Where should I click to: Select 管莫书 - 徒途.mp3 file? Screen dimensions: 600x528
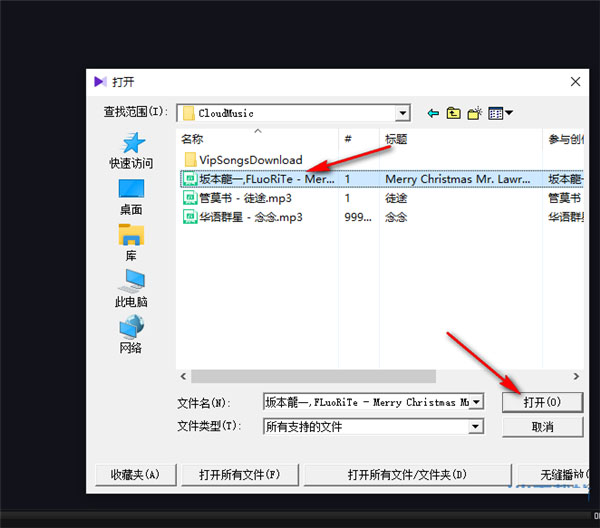pyautogui.click(x=237, y=198)
